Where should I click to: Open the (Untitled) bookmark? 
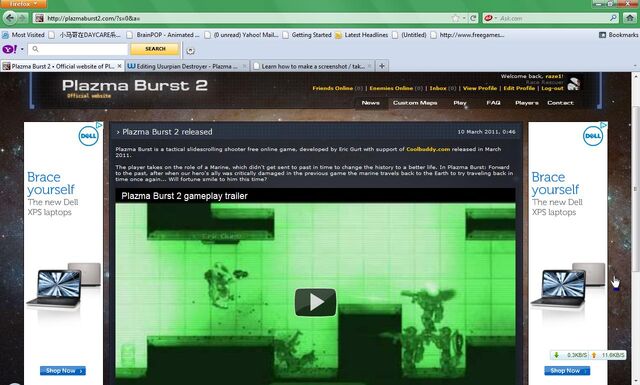click(x=409, y=35)
